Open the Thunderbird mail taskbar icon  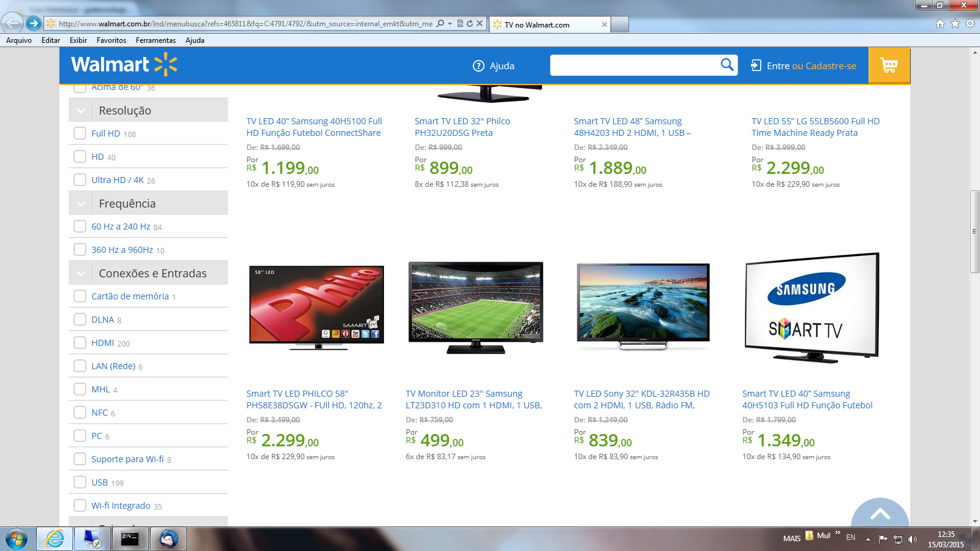point(168,539)
